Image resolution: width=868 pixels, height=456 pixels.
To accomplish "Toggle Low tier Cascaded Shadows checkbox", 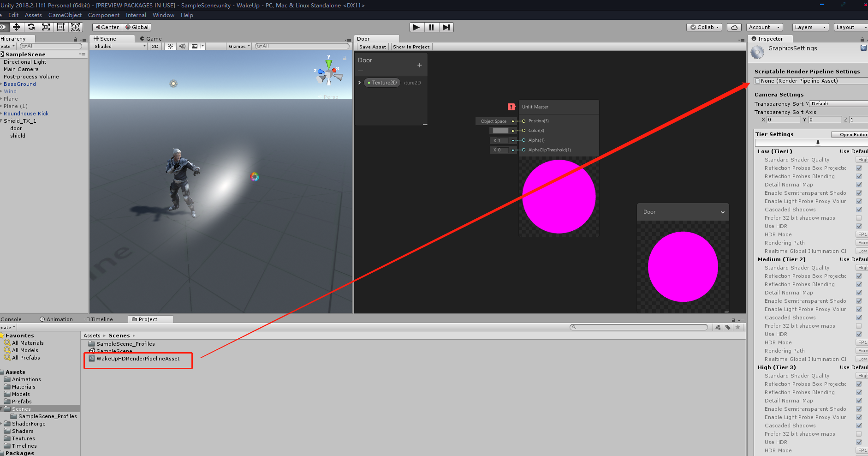I will 859,210.
